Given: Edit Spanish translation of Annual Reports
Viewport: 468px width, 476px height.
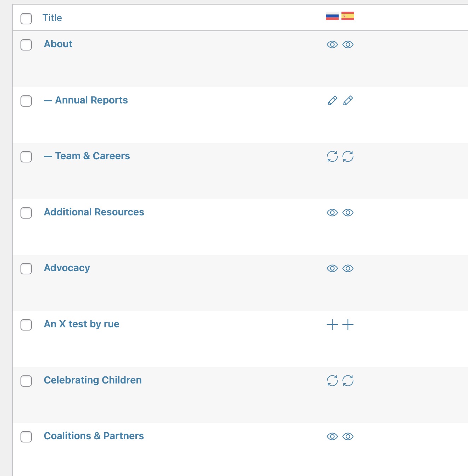Looking at the screenshot, I should coord(348,101).
